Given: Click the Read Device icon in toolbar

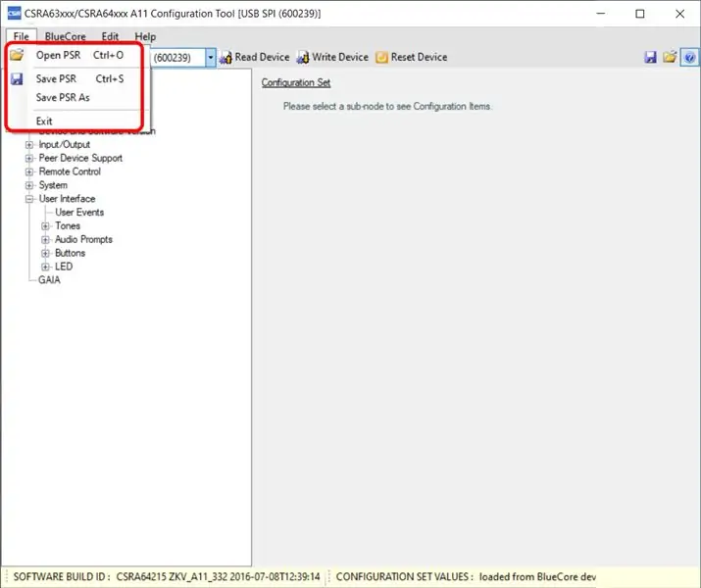Looking at the screenshot, I should coord(226,58).
